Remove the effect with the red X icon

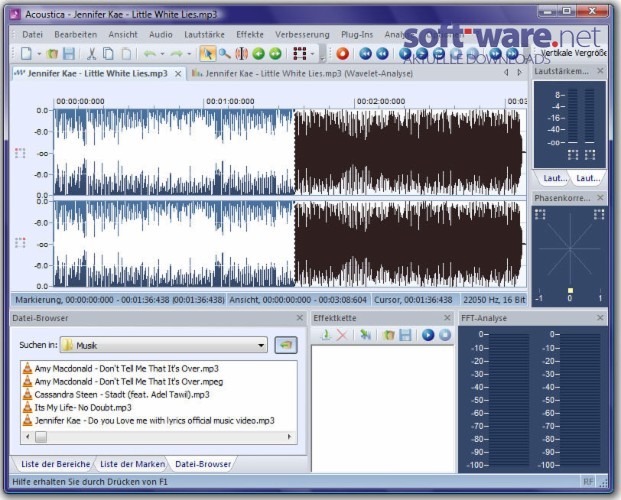pyautogui.click(x=342, y=335)
